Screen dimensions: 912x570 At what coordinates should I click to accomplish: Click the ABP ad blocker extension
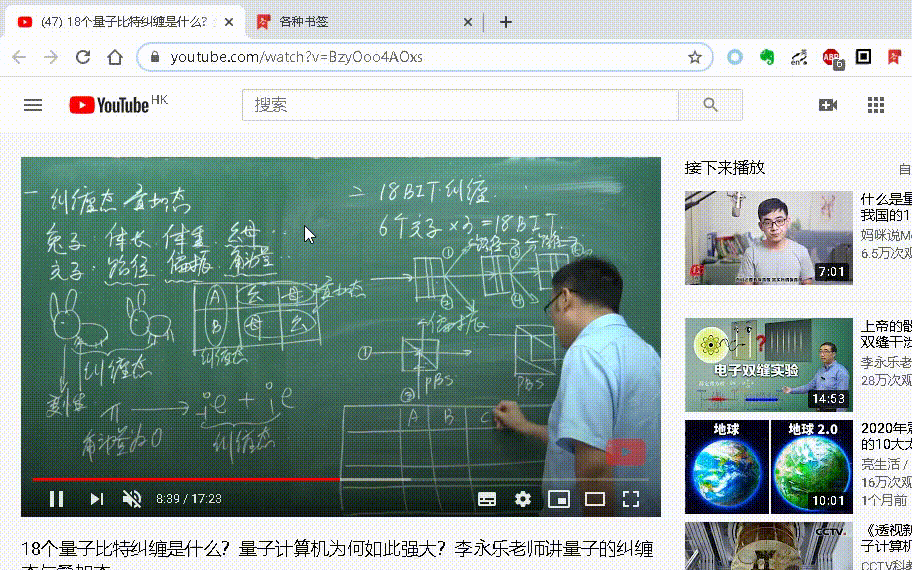tap(832, 58)
